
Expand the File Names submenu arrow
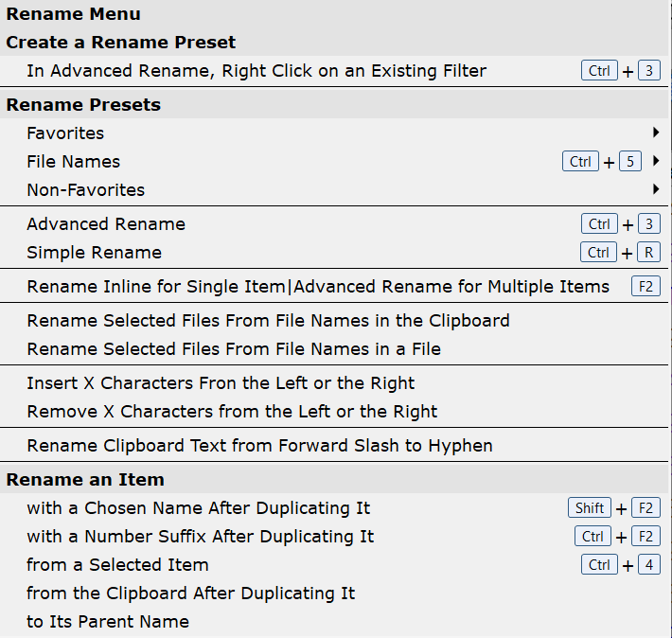655,161
